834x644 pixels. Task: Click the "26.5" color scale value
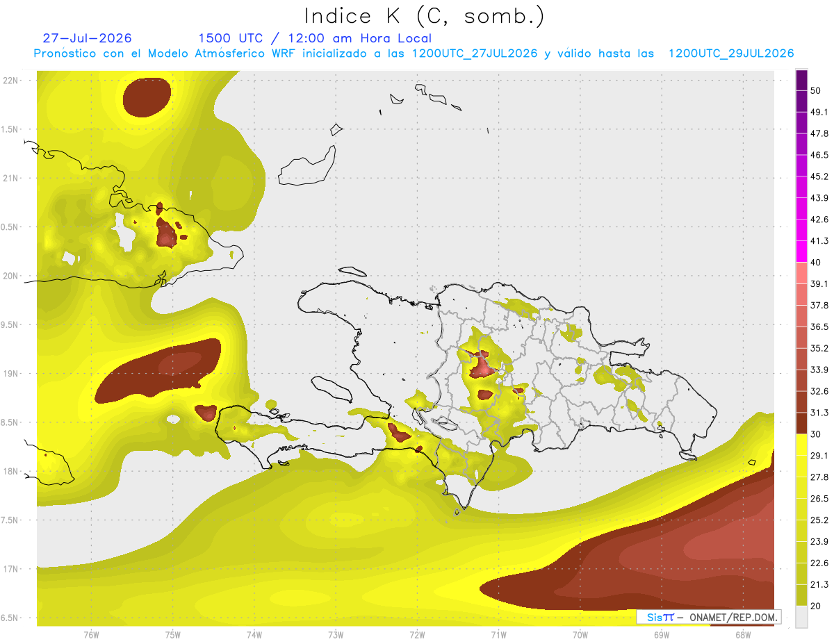pyautogui.click(x=819, y=498)
